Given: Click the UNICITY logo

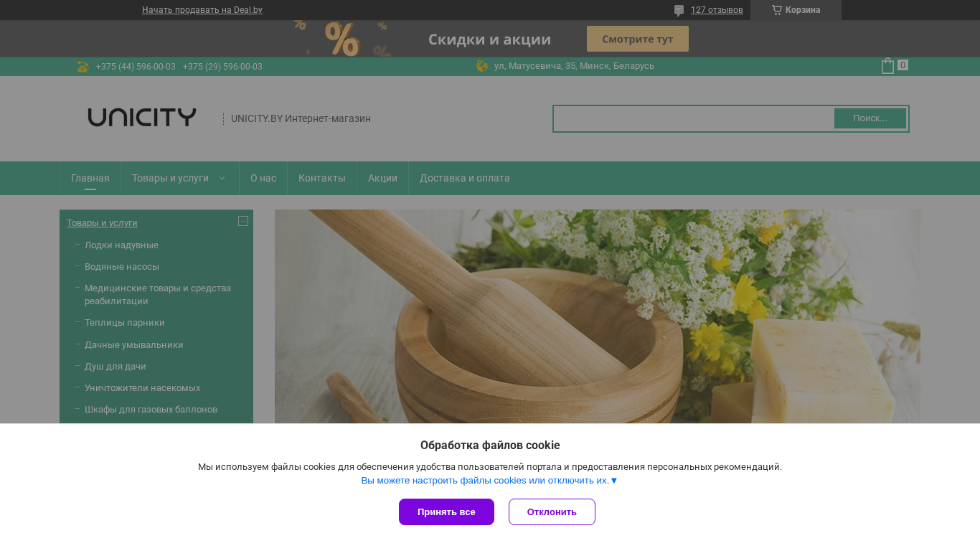Looking at the screenshot, I should 142,118.
